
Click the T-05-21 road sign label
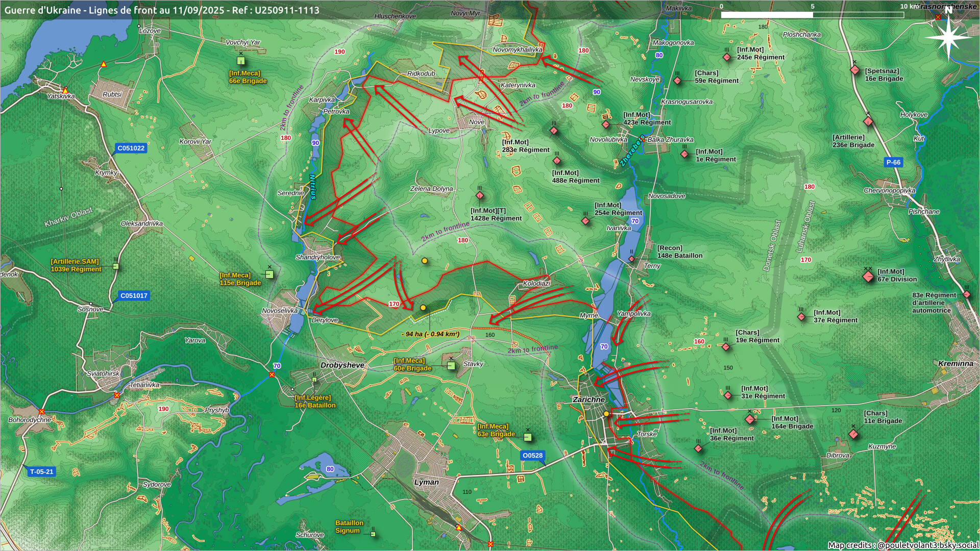click(41, 471)
